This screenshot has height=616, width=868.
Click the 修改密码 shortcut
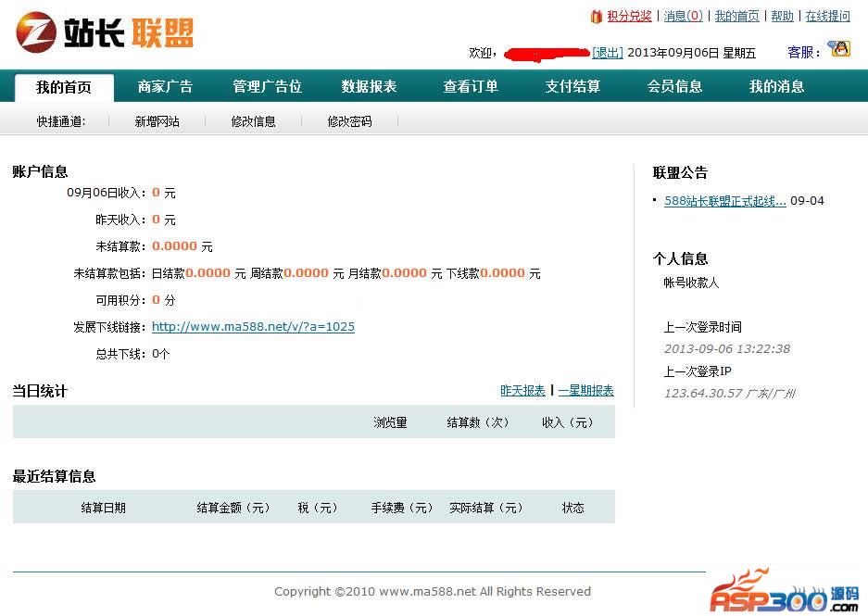(x=349, y=121)
